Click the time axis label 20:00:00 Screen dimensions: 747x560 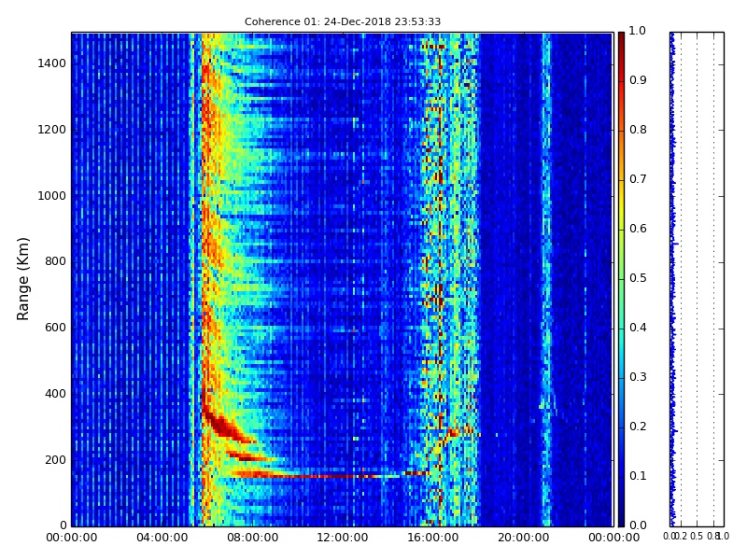coord(524,538)
